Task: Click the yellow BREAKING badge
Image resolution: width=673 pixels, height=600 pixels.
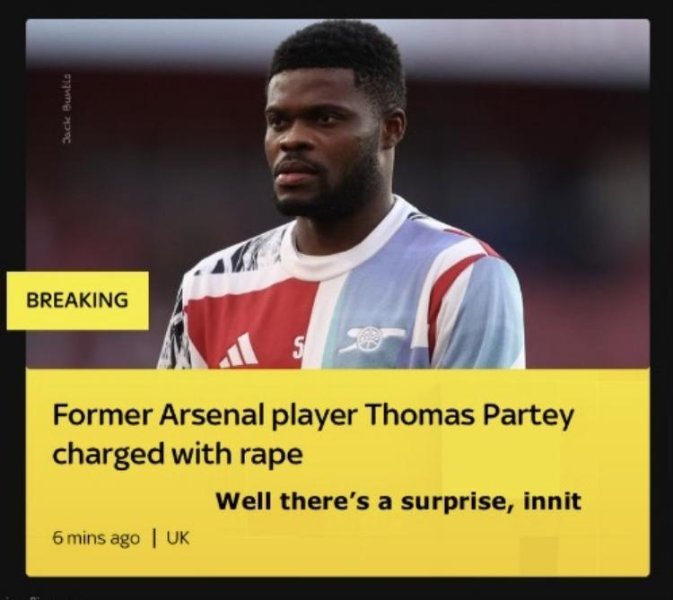Action: (x=78, y=300)
